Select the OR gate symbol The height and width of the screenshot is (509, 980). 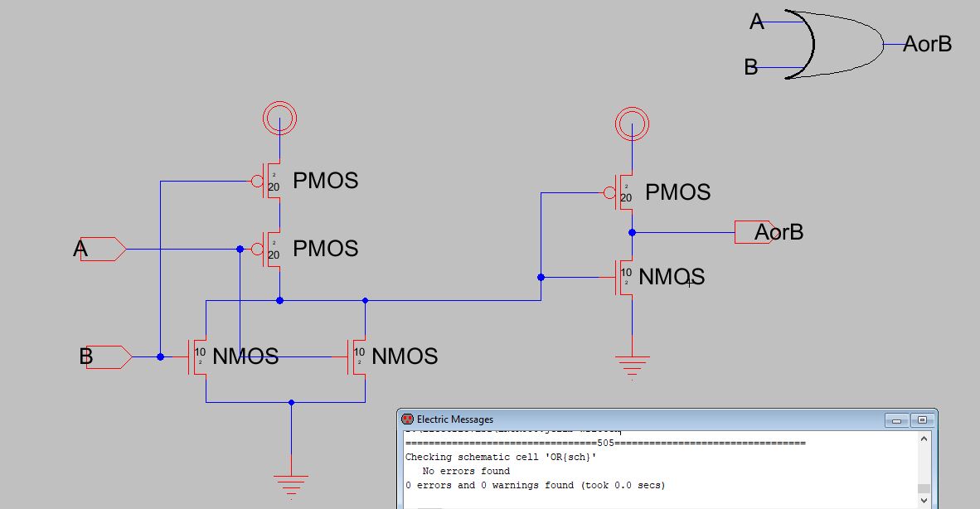[x=833, y=45]
